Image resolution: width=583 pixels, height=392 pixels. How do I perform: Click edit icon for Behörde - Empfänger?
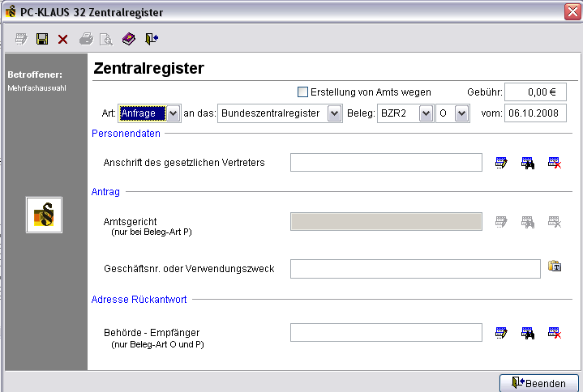pyautogui.click(x=502, y=332)
